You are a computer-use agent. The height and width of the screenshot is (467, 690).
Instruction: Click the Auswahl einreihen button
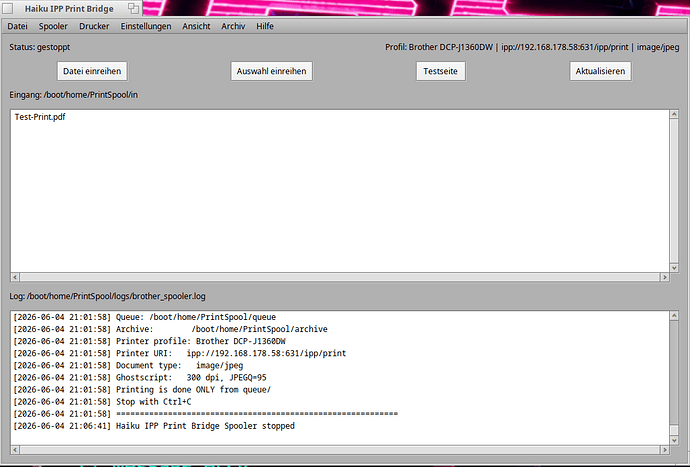pyautogui.click(x=272, y=71)
